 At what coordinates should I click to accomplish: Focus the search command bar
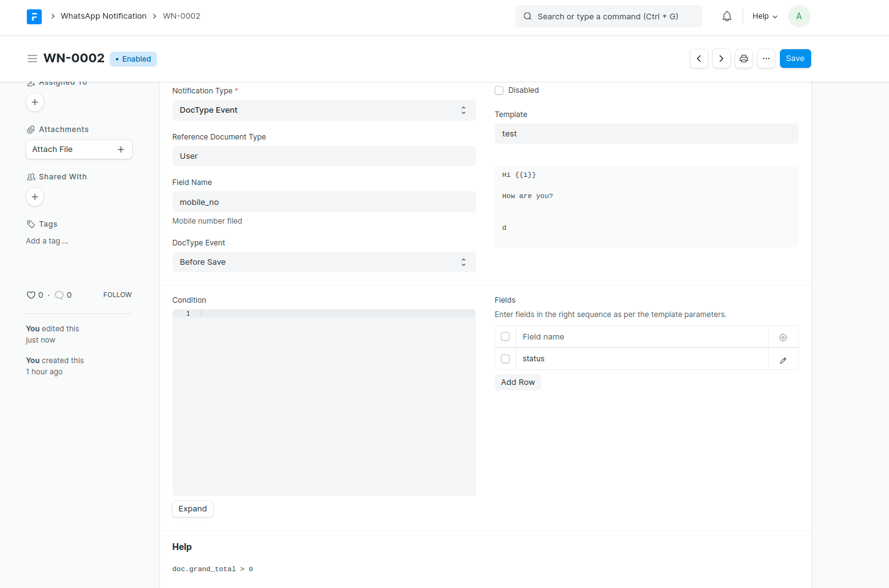coord(609,16)
